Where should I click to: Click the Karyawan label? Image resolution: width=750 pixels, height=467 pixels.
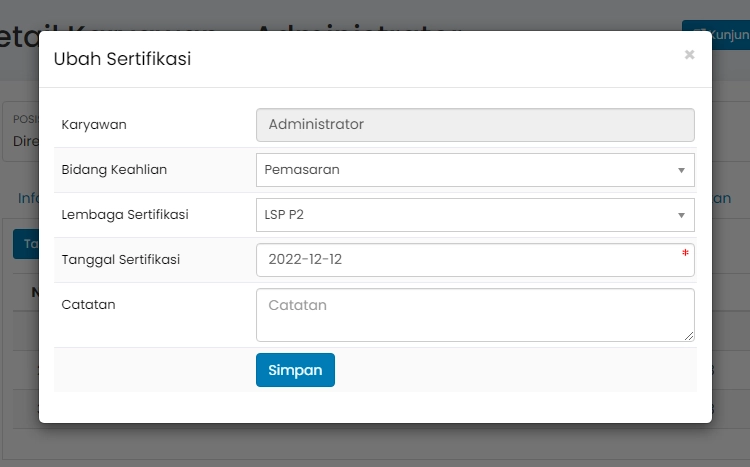click(x=94, y=125)
